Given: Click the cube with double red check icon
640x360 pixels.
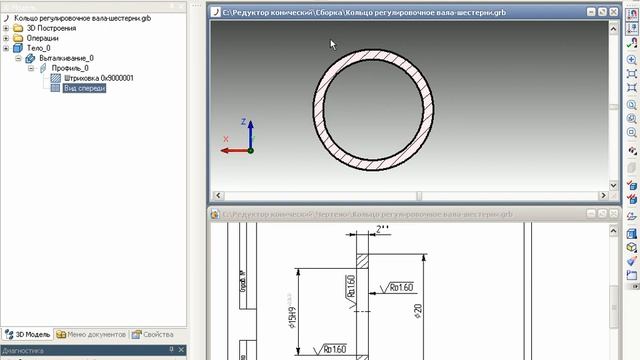Looking at the screenshot, I should pyautogui.click(x=632, y=199).
